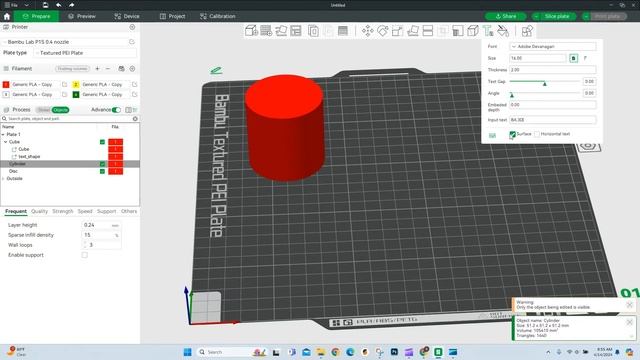Open the Slice plate dropdown arrow
The height and width of the screenshot is (360, 640).
pyautogui.click(x=536, y=16)
